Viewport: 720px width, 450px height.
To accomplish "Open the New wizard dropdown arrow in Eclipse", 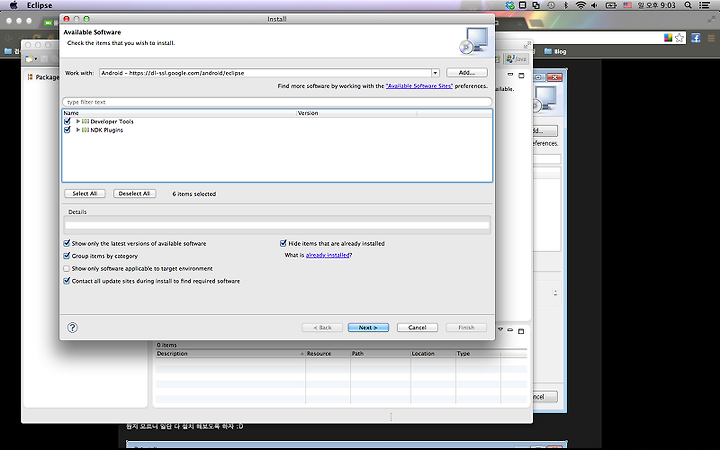I will coord(36,59).
